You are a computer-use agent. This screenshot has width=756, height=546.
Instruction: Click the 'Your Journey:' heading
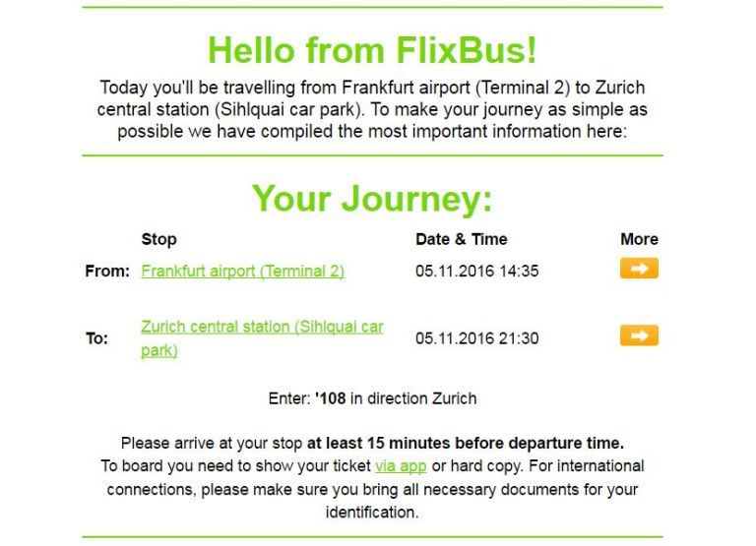click(372, 199)
